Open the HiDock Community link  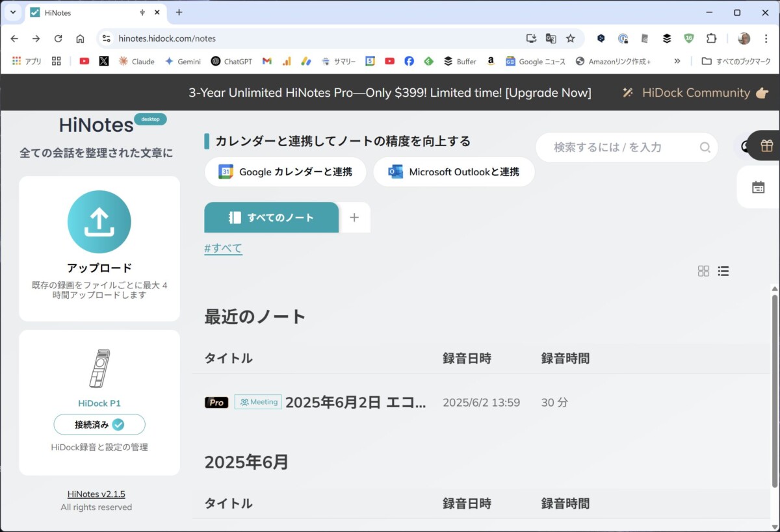tap(695, 93)
